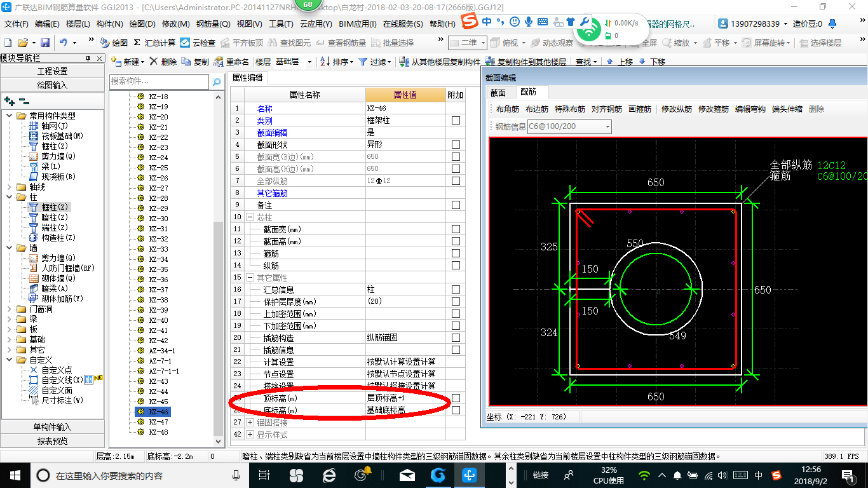
Task: Click the 顶标高 value 层顶标高+1
Action: [x=405, y=398]
